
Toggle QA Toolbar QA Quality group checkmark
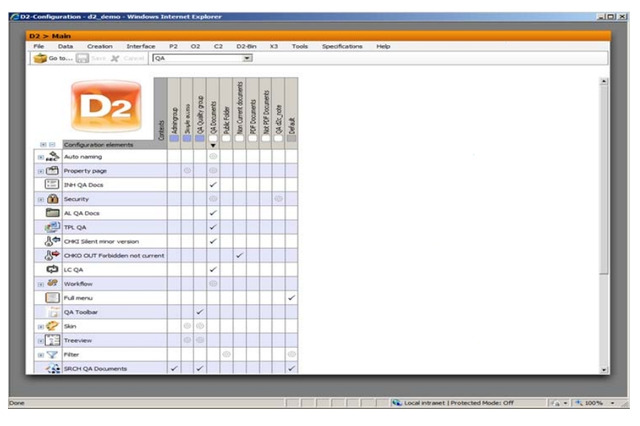tap(200, 312)
